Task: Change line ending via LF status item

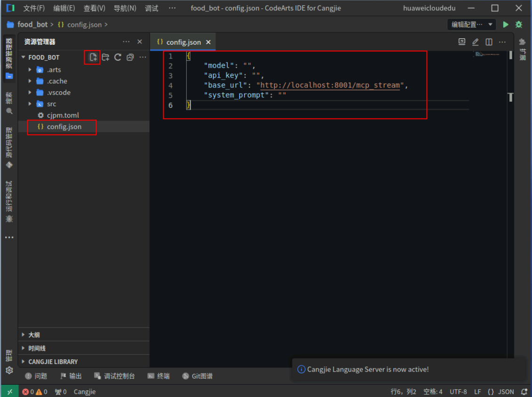Action: [x=477, y=391]
